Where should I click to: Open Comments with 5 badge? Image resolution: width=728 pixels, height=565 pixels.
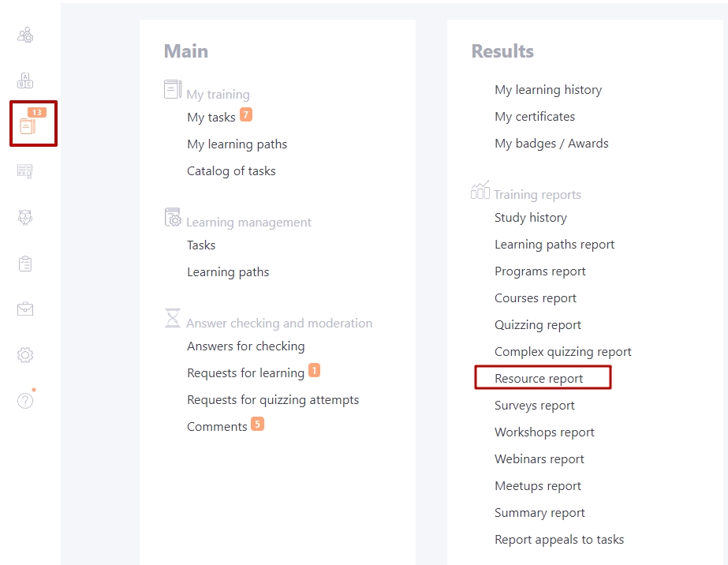225,426
